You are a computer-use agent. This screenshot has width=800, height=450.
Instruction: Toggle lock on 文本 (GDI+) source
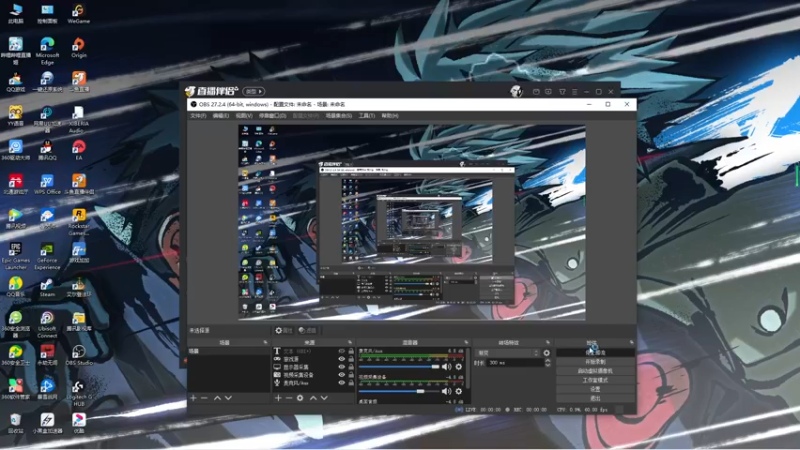351,352
